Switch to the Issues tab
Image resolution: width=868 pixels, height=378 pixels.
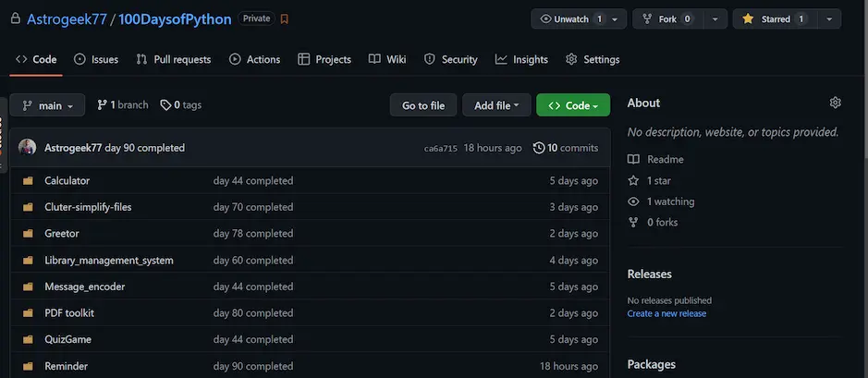click(96, 59)
